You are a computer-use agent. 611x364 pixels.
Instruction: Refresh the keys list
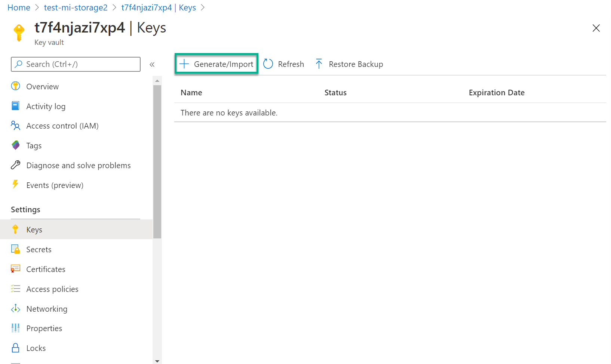click(284, 64)
